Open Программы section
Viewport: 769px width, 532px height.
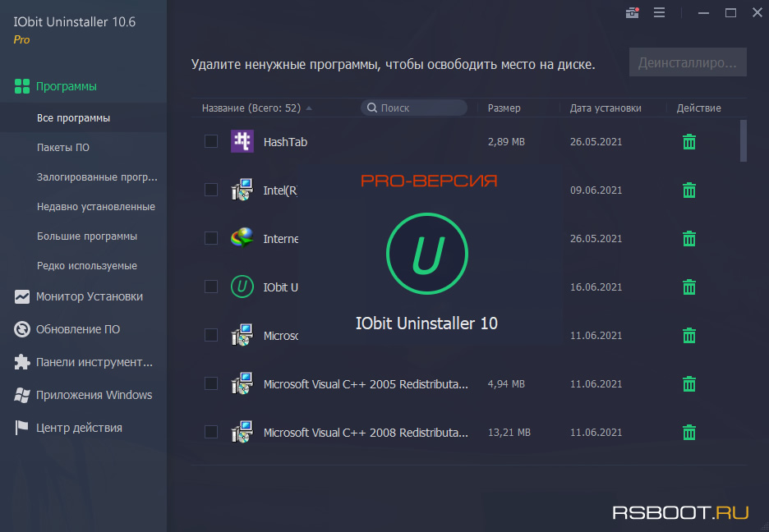[67, 86]
